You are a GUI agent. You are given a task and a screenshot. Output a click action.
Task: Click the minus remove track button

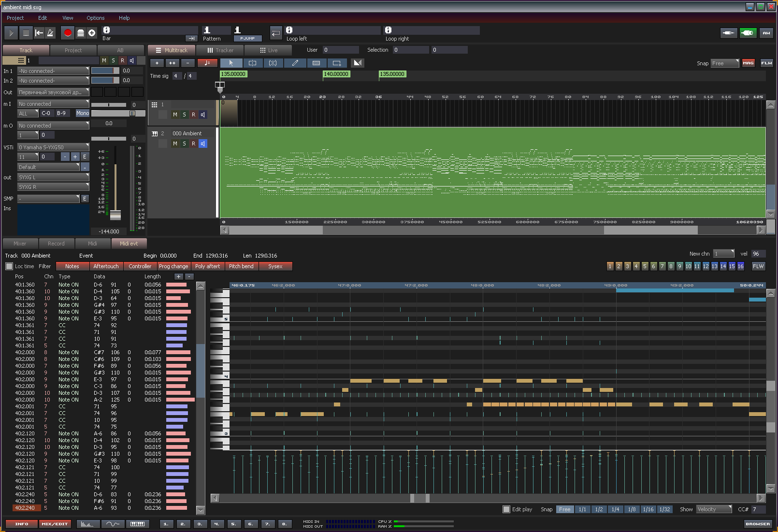tap(188, 63)
